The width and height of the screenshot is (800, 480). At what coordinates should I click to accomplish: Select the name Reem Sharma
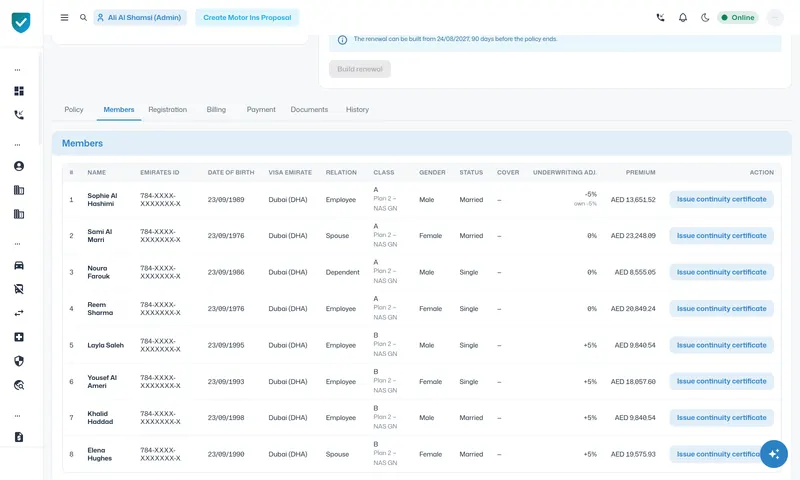click(x=100, y=309)
